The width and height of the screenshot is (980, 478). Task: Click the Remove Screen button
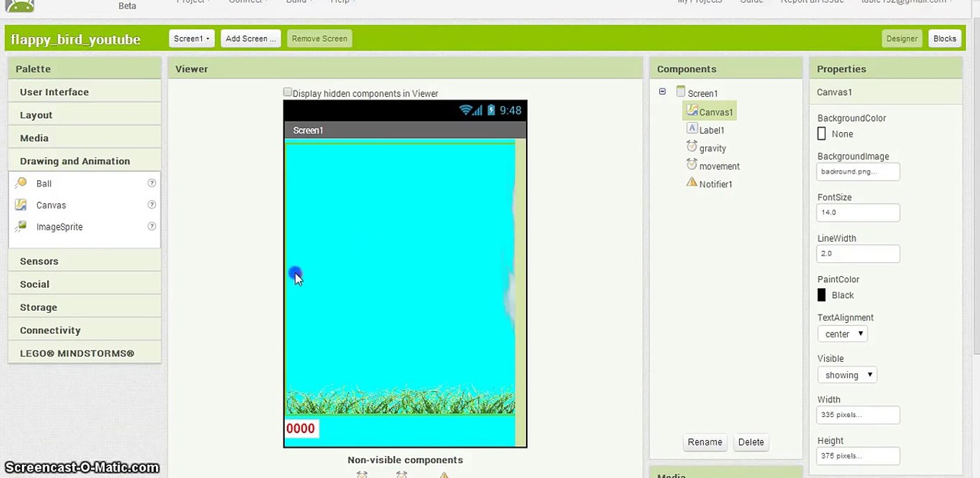[x=319, y=39]
